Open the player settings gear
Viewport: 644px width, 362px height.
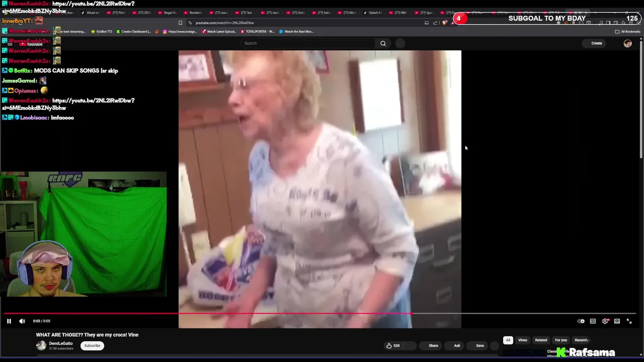click(605, 321)
